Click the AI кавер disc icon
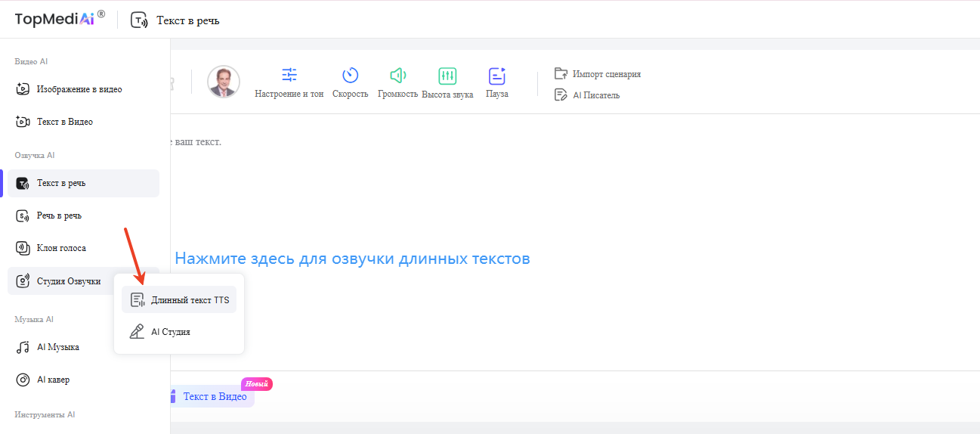Screen dimensions: 980x434 point(23,380)
